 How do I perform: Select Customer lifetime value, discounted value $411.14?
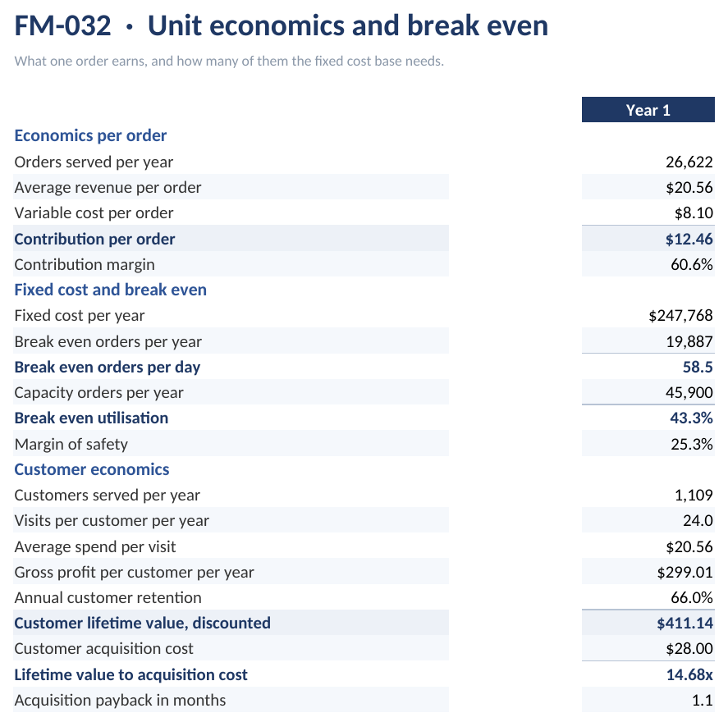pyautogui.click(x=685, y=624)
